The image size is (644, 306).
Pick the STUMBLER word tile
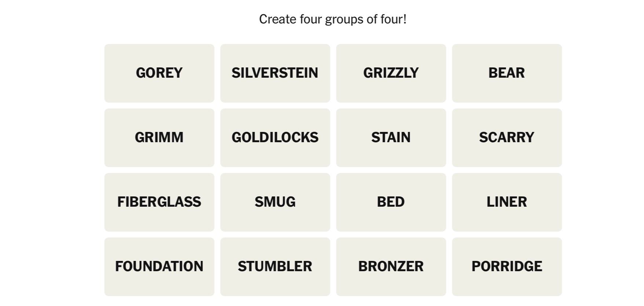275,266
